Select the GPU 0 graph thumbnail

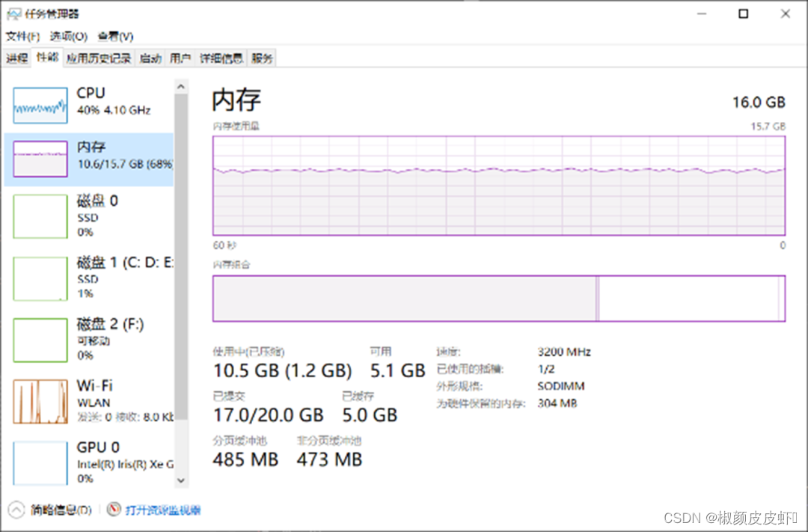coord(40,463)
